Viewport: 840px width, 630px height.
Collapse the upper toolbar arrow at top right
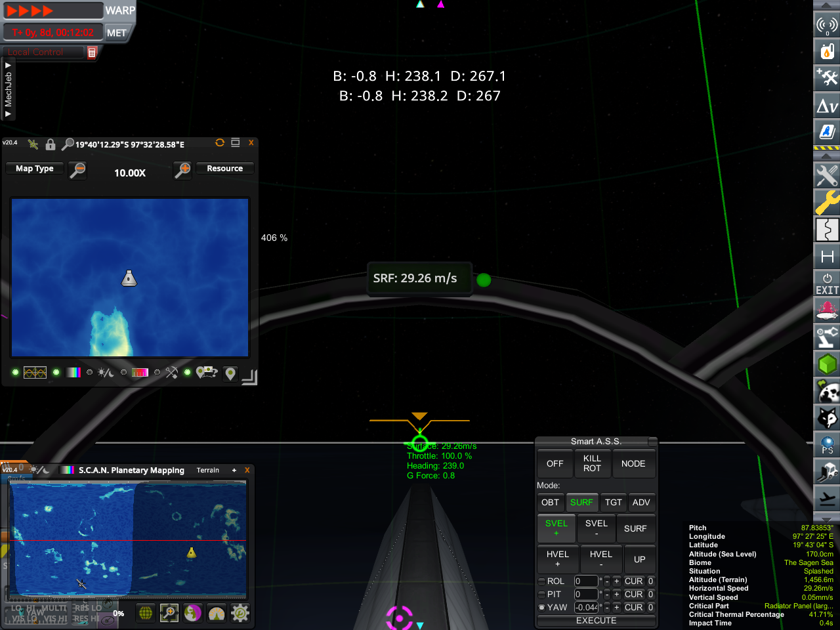tap(826, 5)
